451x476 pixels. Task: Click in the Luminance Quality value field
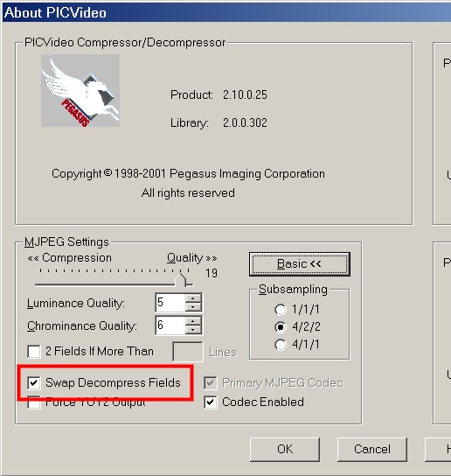[x=170, y=303]
